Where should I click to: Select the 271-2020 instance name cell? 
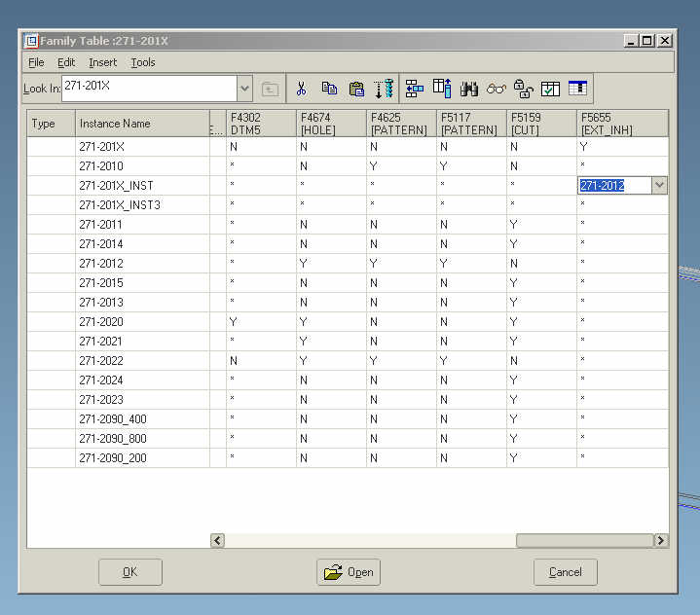tap(142, 322)
